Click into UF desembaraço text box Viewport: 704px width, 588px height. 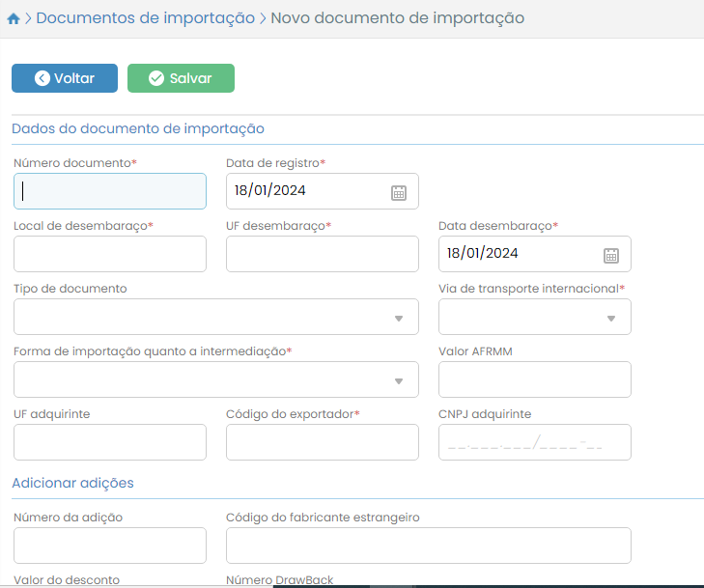click(323, 254)
